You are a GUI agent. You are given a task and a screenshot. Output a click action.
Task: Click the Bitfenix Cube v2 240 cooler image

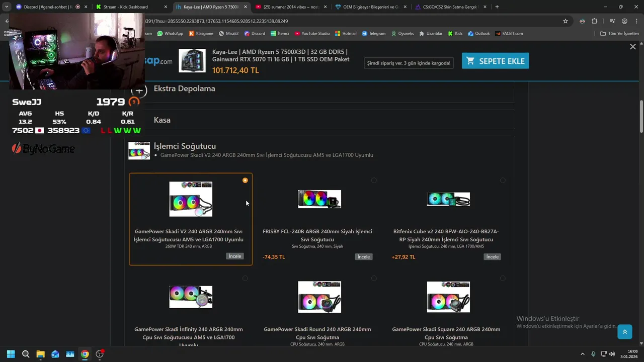point(448,199)
